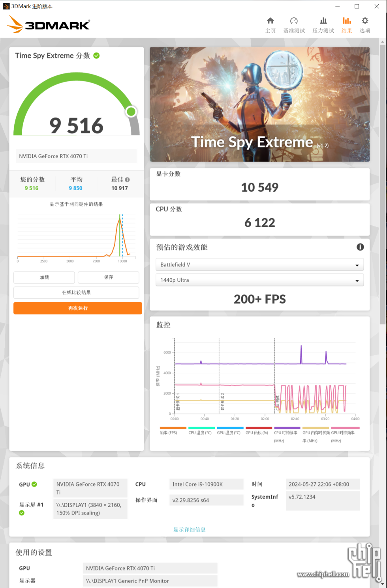Screen dimensions: 387x588
Task: Click the vertical scrollbar thumb
Action: [382, 184]
